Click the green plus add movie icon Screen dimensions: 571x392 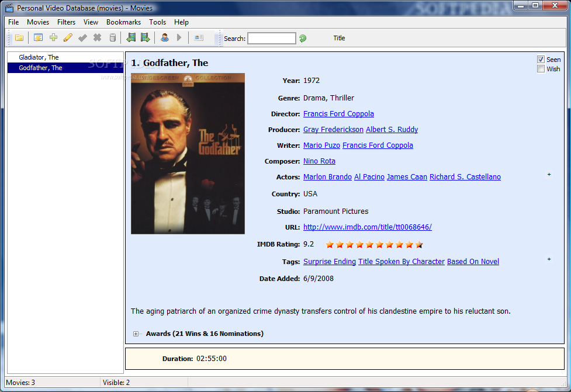point(54,37)
